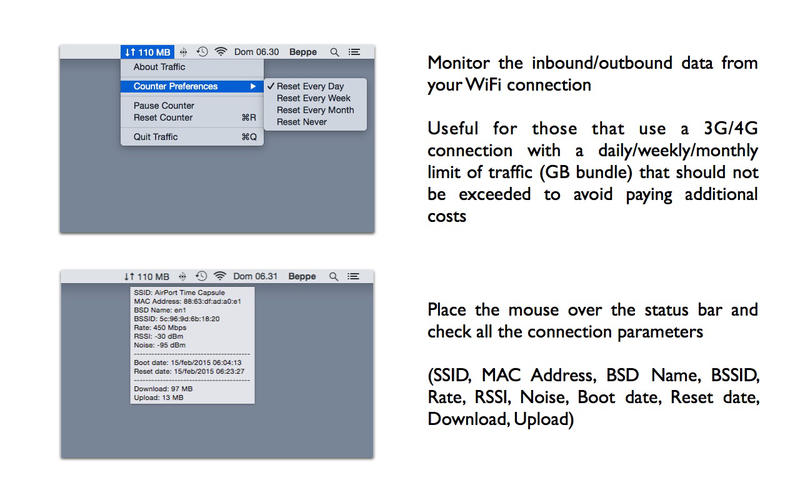The image size is (800, 500).
Task: Click BSD Name: en1 line
Action: point(160,310)
